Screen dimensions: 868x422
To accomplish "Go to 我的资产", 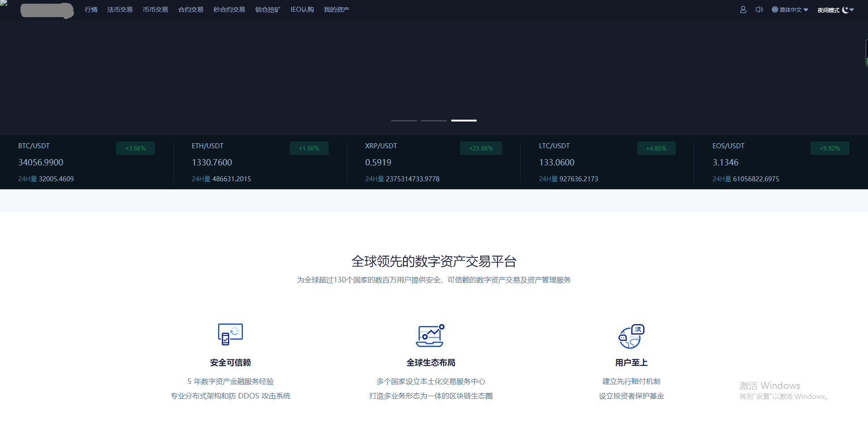I will 336,10.
